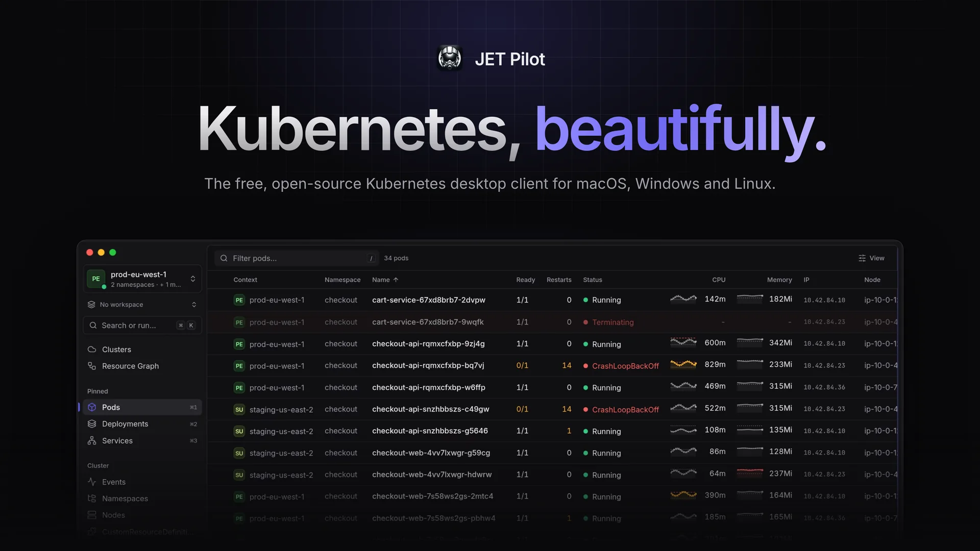The width and height of the screenshot is (980, 551).
Task: Click the Services hierarchy icon
Action: [x=92, y=441]
